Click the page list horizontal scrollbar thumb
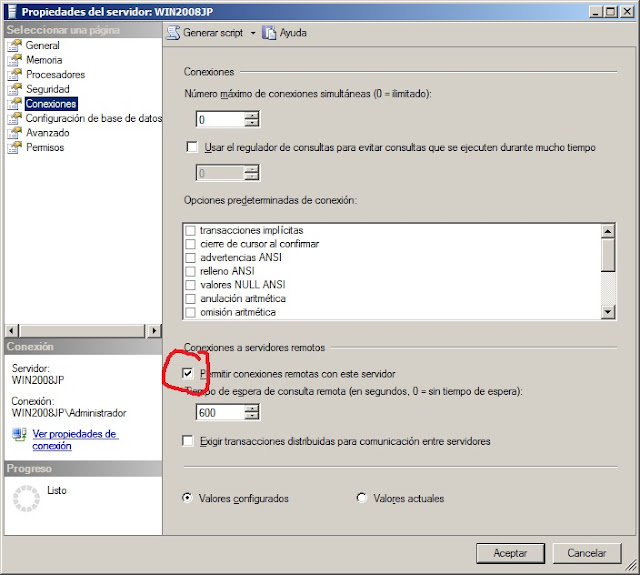Screen dimensions: 640x575 [x=82, y=331]
